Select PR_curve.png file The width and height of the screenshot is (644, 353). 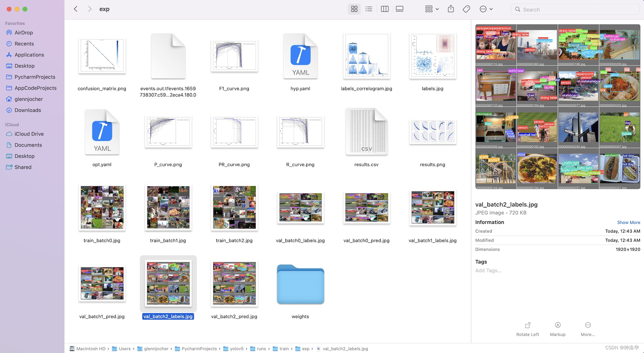234,132
